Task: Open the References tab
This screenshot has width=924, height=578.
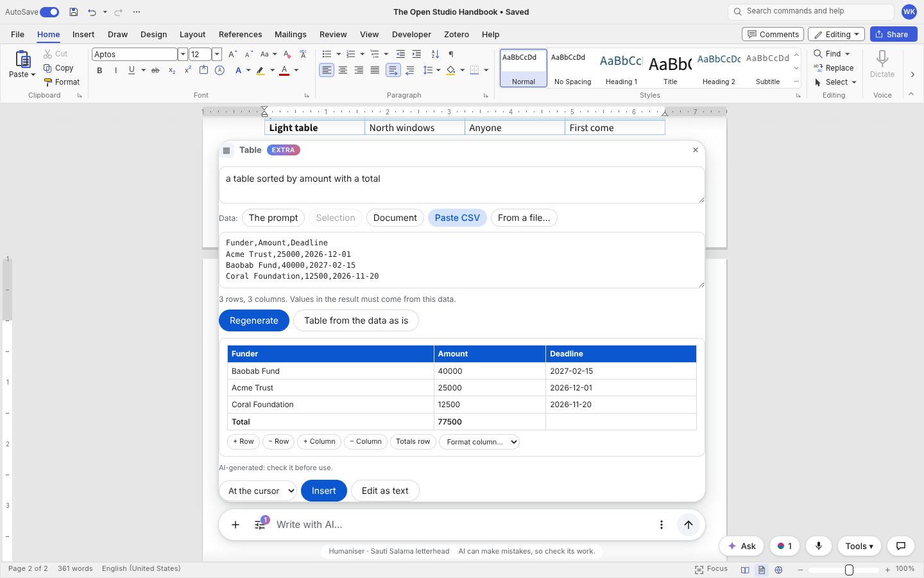Action: click(x=241, y=34)
